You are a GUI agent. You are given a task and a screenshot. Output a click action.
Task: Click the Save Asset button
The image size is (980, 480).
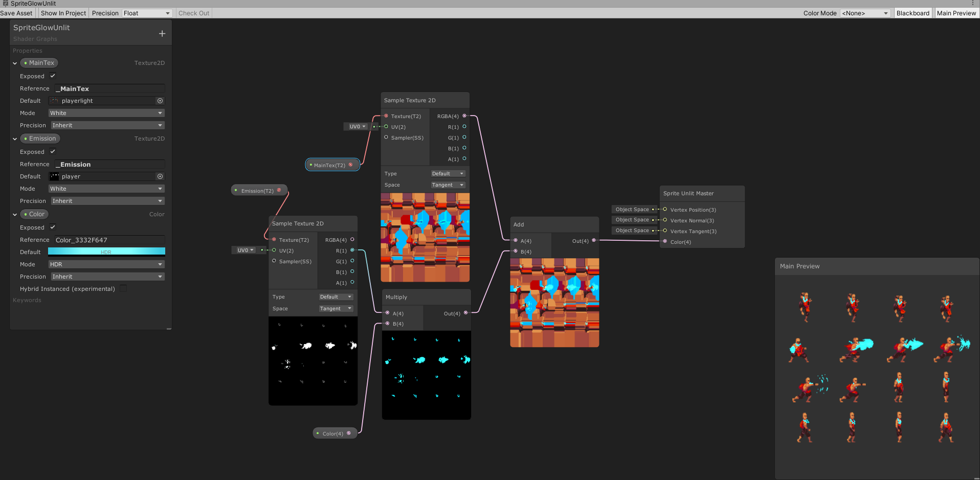point(16,13)
